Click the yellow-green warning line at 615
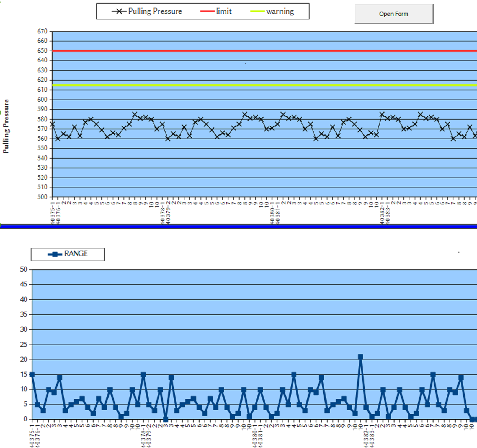The height and width of the screenshot is (448, 477). point(264,85)
